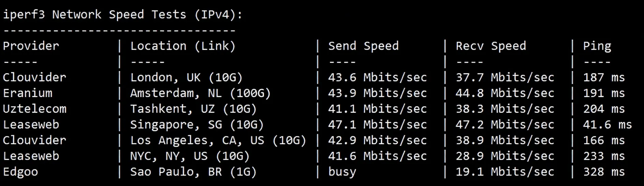Click the Location (Link) column header
The width and height of the screenshot is (644, 186).
click(x=183, y=46)
